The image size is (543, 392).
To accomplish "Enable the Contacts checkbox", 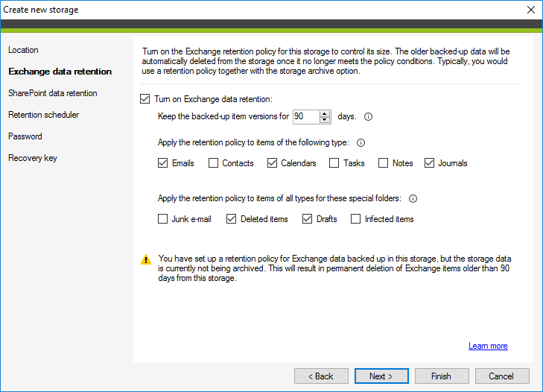I will point(214,163).
